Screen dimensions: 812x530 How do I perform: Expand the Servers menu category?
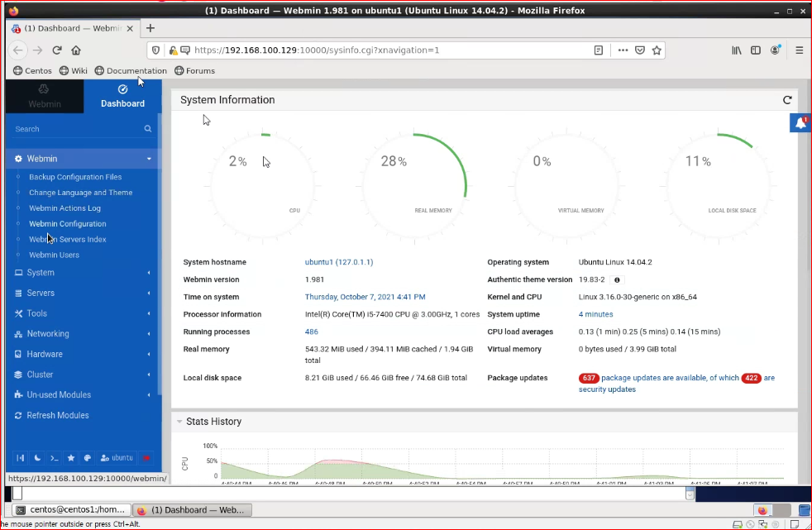83,293
